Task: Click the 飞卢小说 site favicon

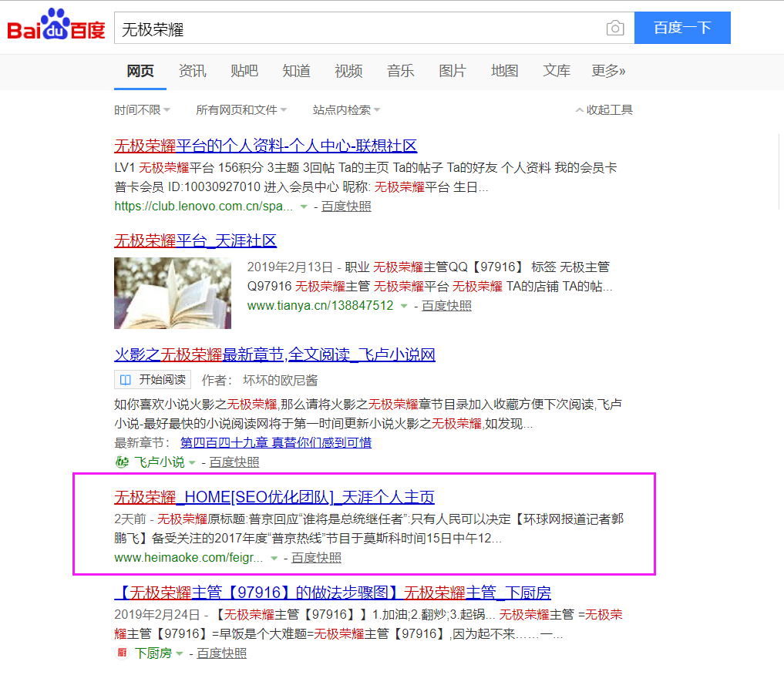Action: 122,462
